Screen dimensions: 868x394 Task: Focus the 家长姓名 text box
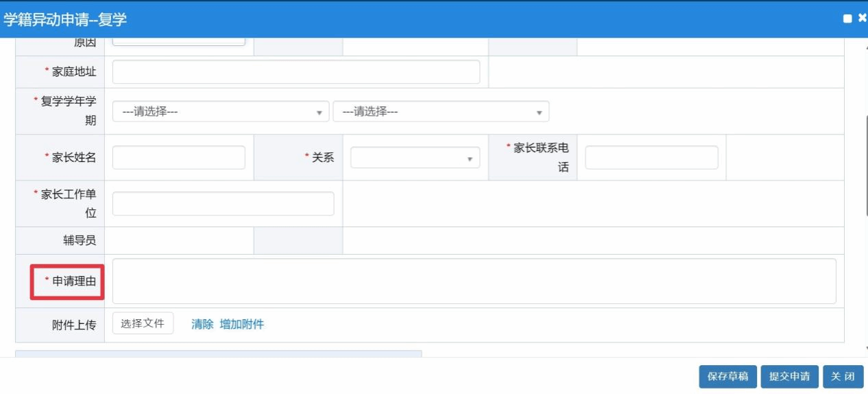[178, 157]
